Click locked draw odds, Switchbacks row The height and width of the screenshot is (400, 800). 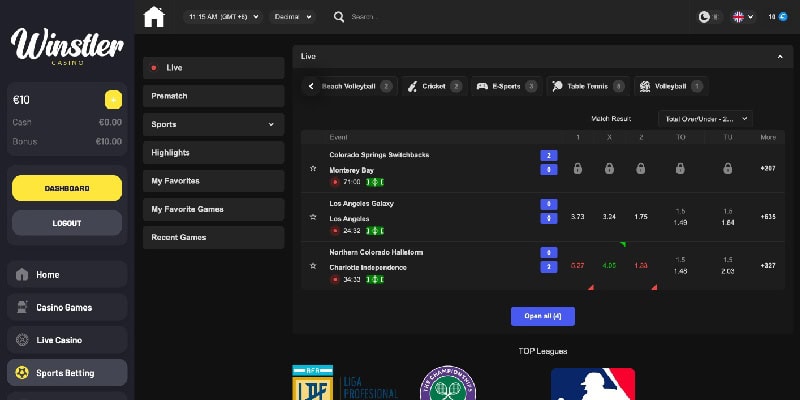tap(609, 168)
